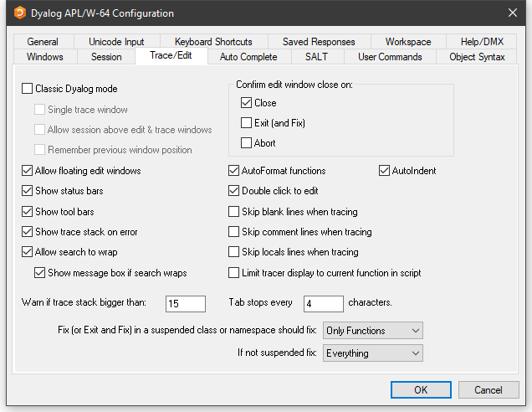Enable Skip blank lines when tracing
532x412 pixels.
[234, 212]
